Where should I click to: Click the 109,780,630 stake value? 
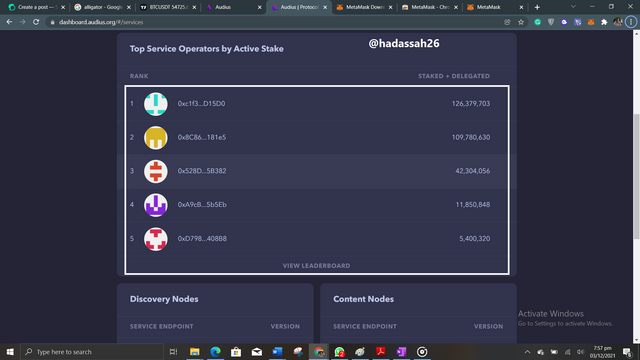click(x=471, y=138)
